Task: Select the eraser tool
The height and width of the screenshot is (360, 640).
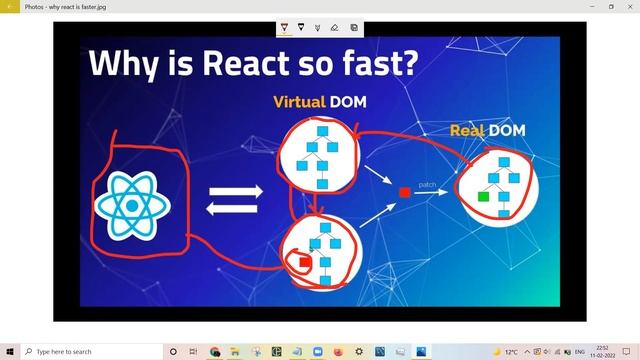Action: [335, 28]
